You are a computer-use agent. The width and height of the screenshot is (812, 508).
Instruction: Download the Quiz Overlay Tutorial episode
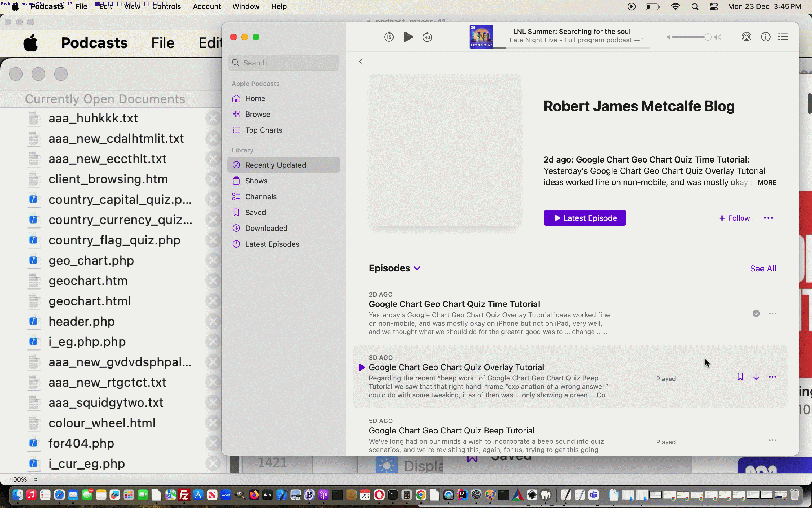(x=756, y=377)
